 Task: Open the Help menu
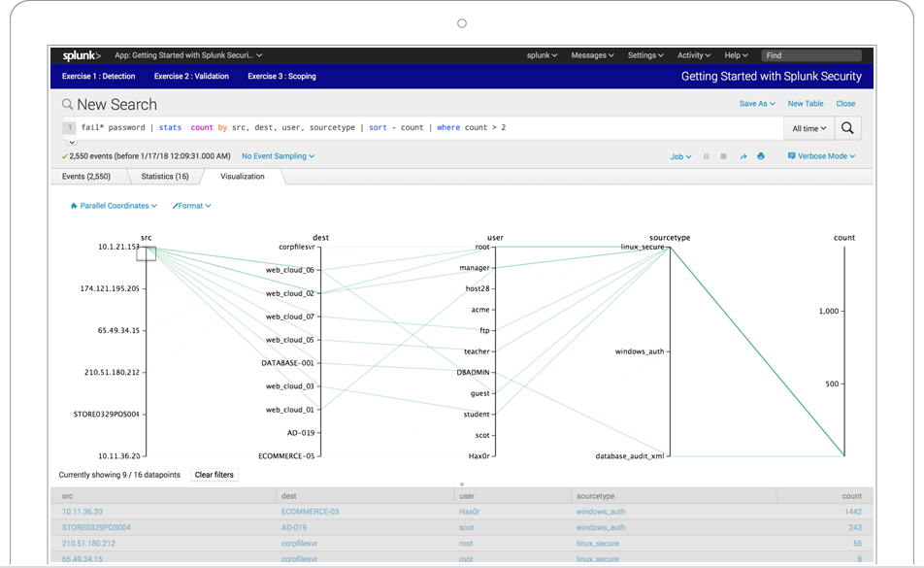(x=736, y=55)
